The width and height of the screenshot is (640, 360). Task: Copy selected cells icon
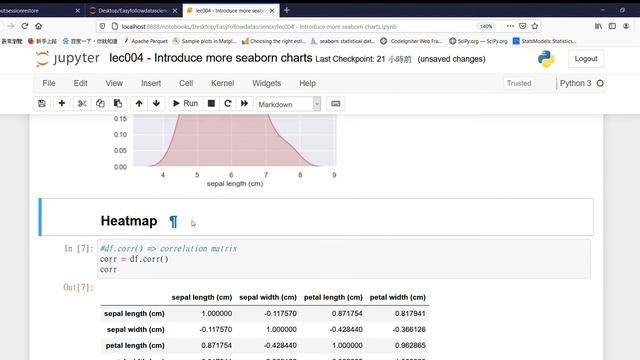click(100, 104)
